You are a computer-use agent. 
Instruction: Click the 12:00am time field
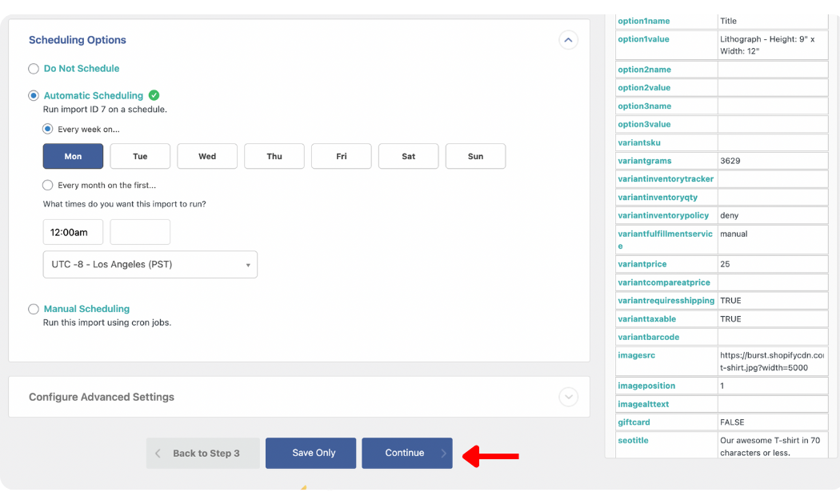[x=73, y=231]
